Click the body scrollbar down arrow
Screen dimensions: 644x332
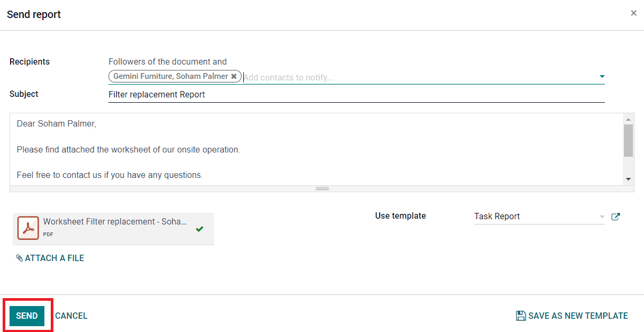click(628, 180)
